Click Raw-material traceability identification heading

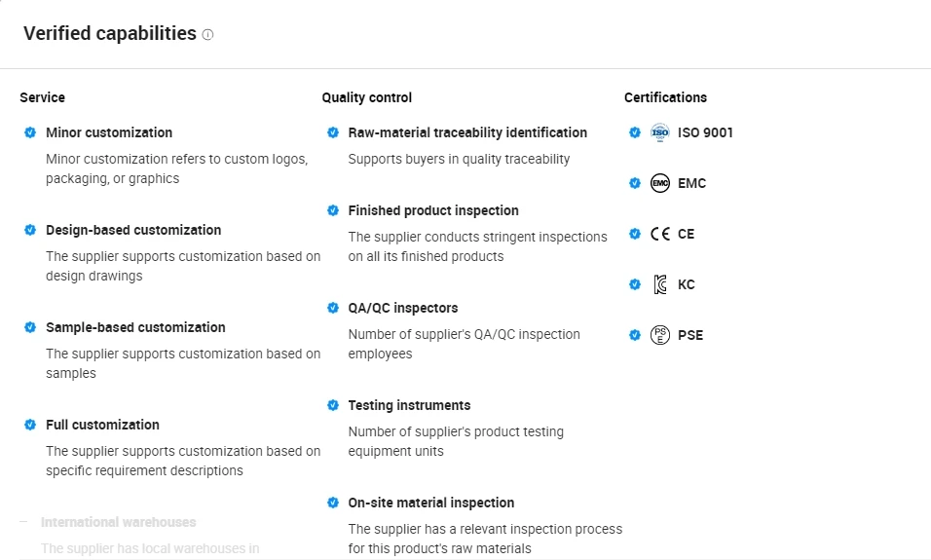pyautogui.click(x=467, y=132)
